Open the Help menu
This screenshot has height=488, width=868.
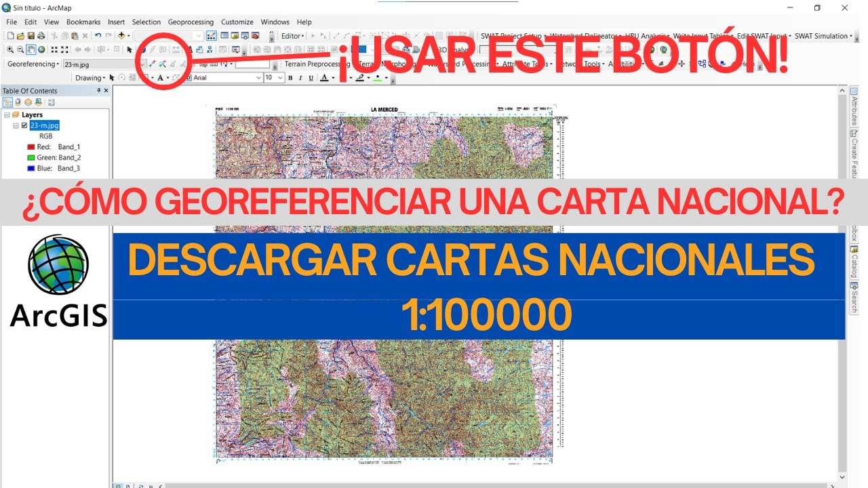[x=304, y=22]
